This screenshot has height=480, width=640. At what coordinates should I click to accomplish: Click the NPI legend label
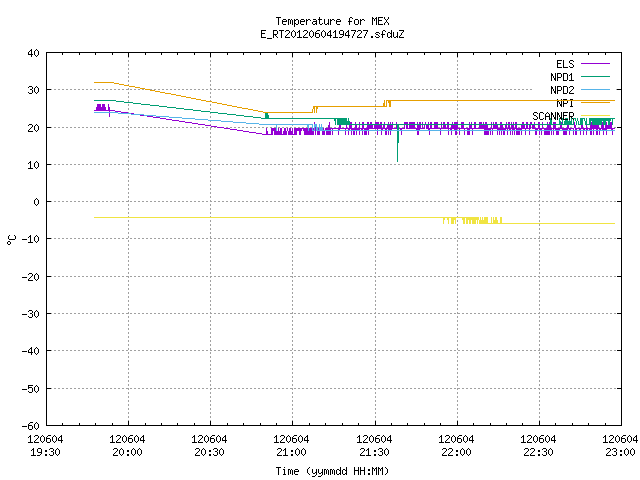point(565,103)
